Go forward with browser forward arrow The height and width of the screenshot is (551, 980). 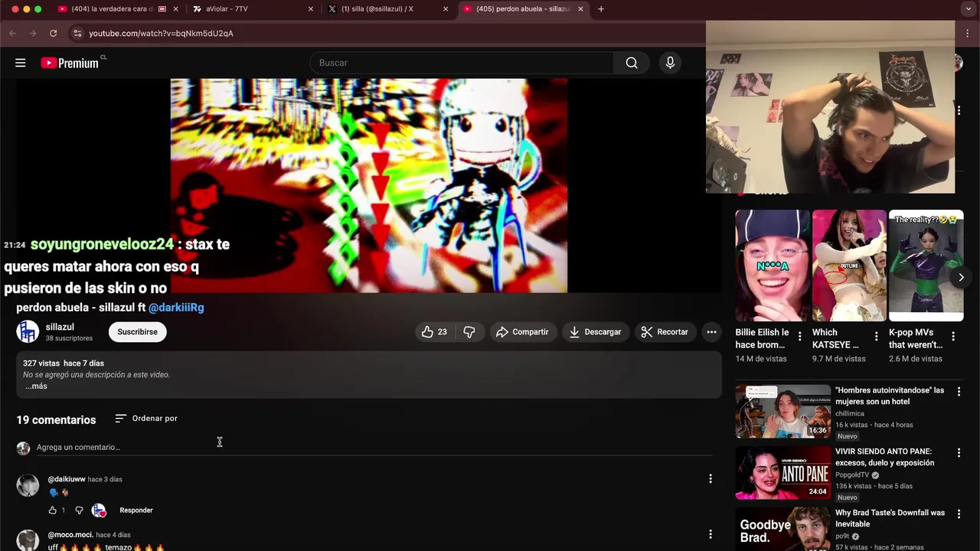(x=32, y=34)
